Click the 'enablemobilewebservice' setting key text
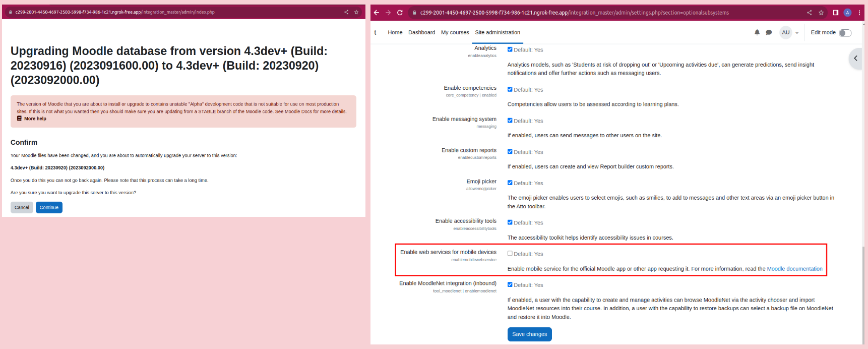This screenshot has height=349, width=868. pyautogui.click(x=474, y=260)
